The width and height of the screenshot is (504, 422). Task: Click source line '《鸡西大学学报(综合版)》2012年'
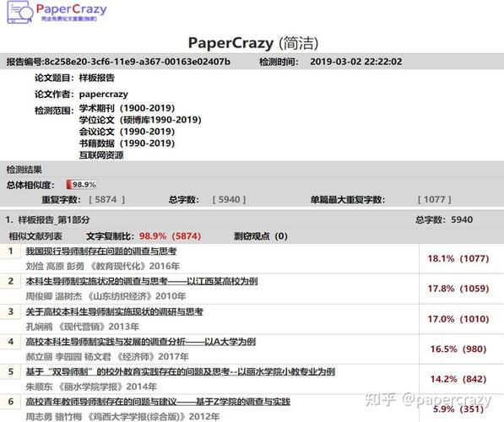pos(153,417)
